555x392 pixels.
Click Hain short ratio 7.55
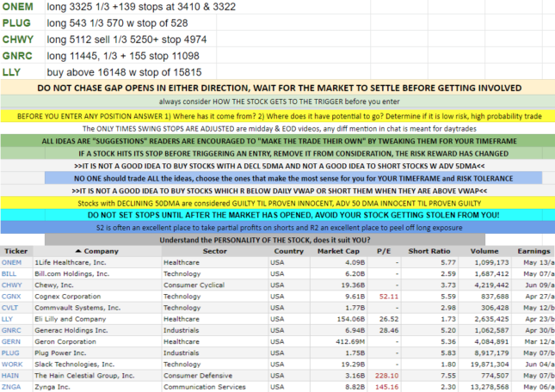coord(448,376)
